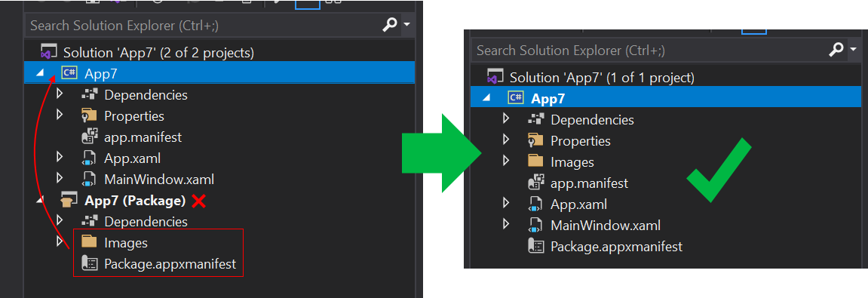Select "Solution 'App7' (2 of 2 projects)" text
This screenshot has height=298, width=868.
tap(158, 53)
